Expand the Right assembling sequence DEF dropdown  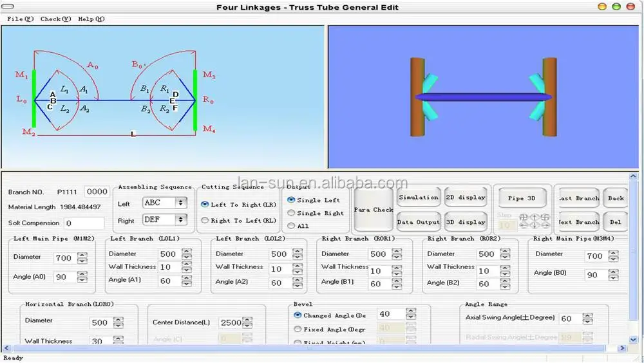click(180, 220)
